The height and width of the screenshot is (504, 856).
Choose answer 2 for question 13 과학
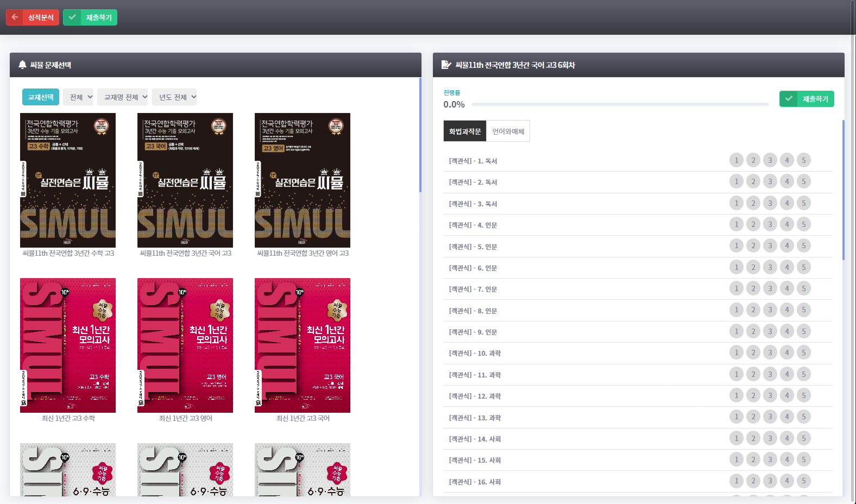coord(753,417)
